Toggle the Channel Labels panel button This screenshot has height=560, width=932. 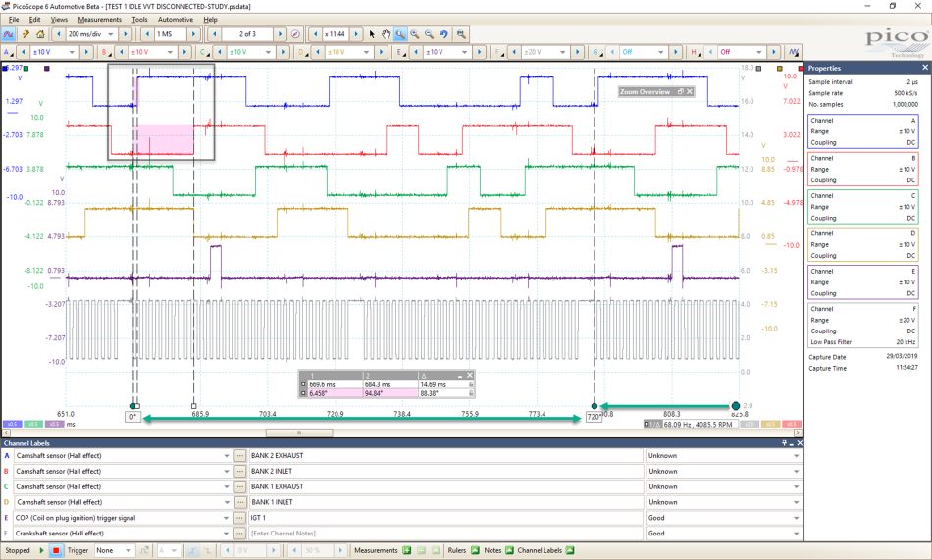point(569,550)
